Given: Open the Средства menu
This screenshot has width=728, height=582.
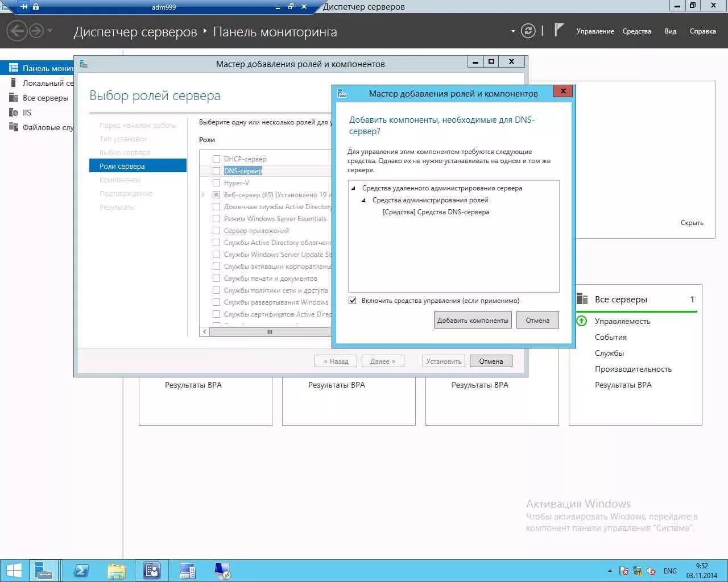Looking at the screenshot, I should tap(636, 31).
